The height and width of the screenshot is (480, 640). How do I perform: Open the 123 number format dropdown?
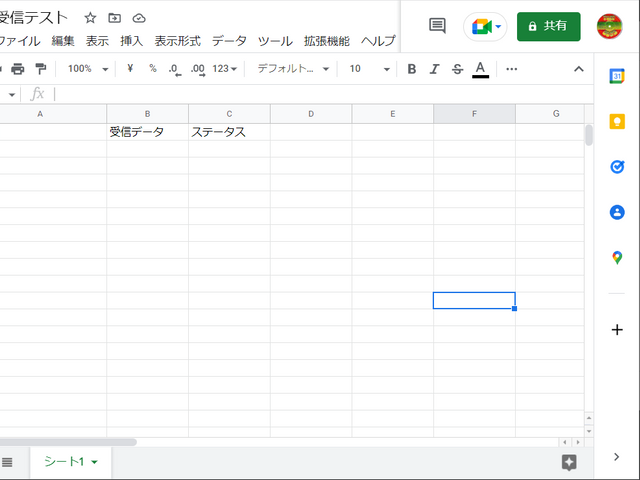pyautogui.click(x=224, y=69)
